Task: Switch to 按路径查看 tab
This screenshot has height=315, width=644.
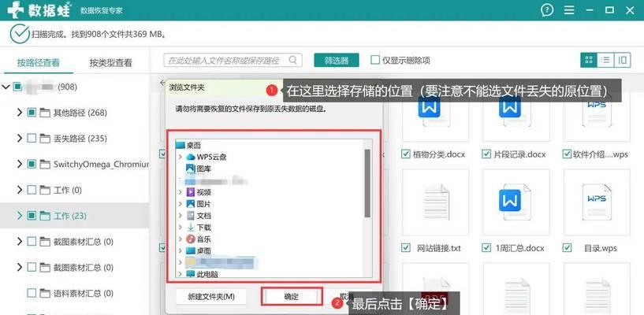Action: pos(38,63)
